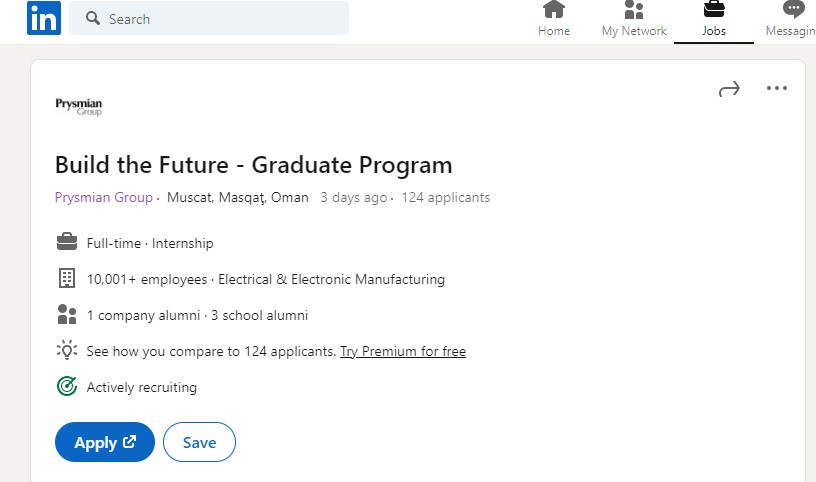816x482 pixels.
Task: Open the LinkedIn home logo
Action: (44, 18)
